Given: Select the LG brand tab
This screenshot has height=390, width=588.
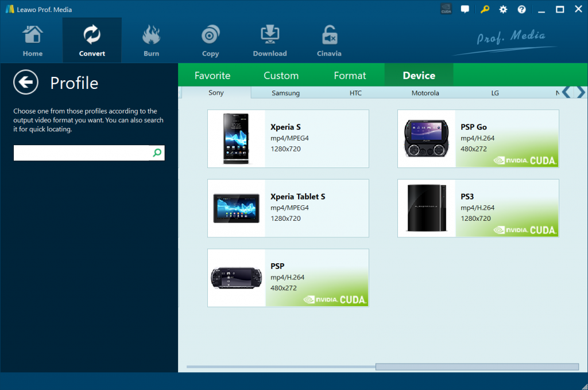Looking at the screenshot, I should coord(495,93).
